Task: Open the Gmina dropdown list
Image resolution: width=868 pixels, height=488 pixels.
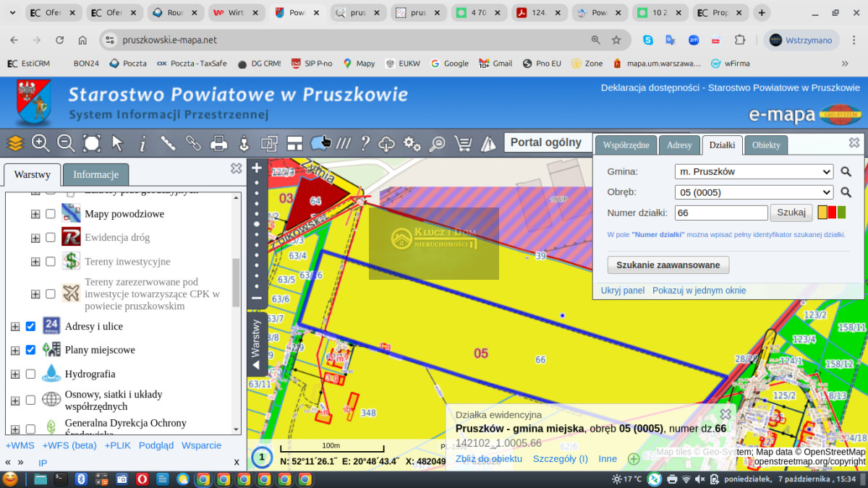Action: pos(754,172)
